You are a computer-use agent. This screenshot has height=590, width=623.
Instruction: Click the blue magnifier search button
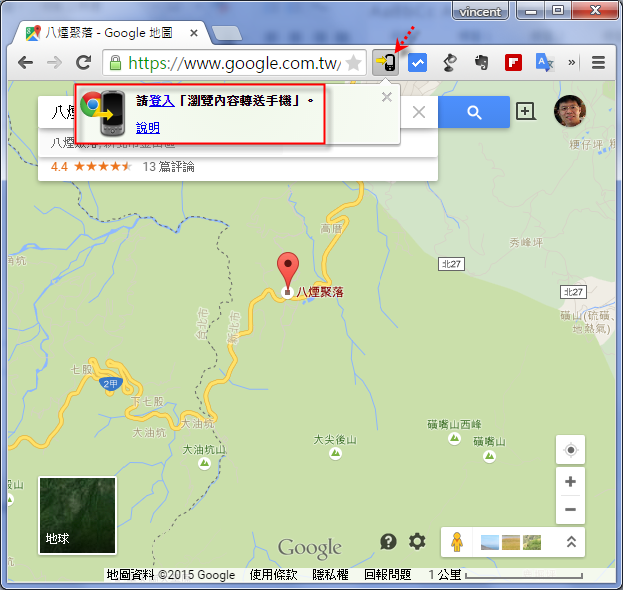(474, 112)
